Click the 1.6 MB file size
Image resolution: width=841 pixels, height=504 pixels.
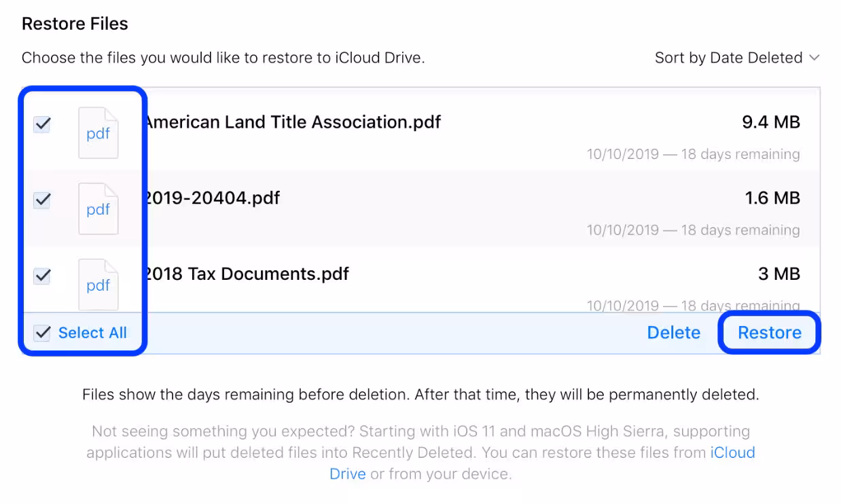pos(772,198)
